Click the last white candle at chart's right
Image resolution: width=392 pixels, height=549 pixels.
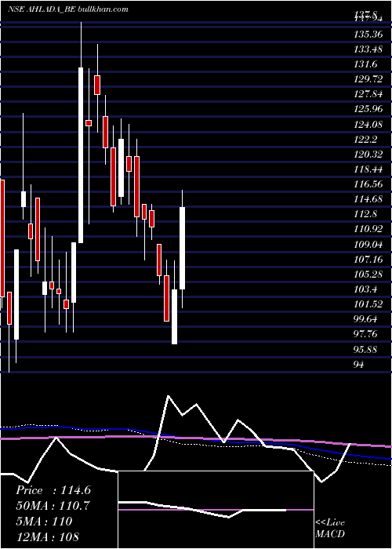183,249
